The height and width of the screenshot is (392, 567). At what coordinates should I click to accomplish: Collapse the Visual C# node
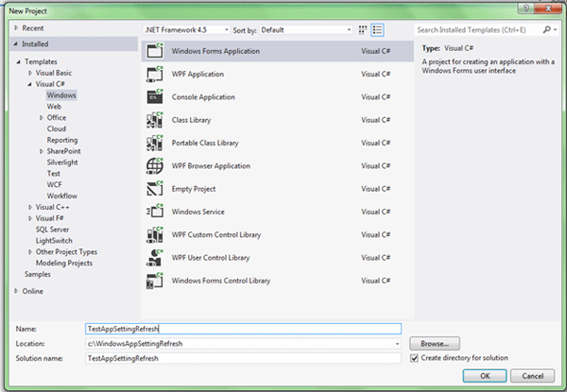(x=29, y=84)
